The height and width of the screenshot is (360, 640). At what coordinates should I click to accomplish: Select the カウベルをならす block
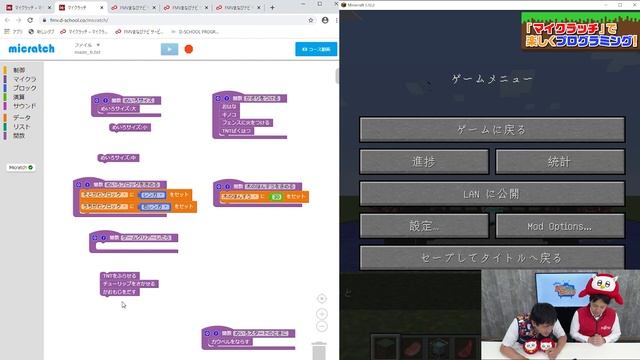[231, 341]
